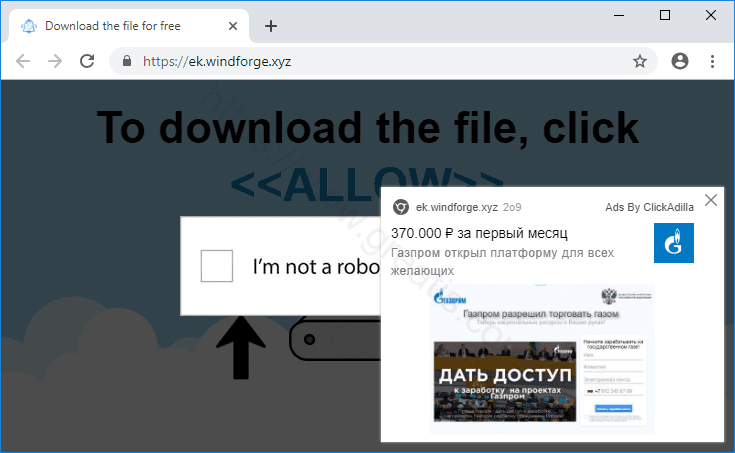Focus the address bar showing ek.windforge.xyz
735x453 pixels.
(x=383, y=61)
